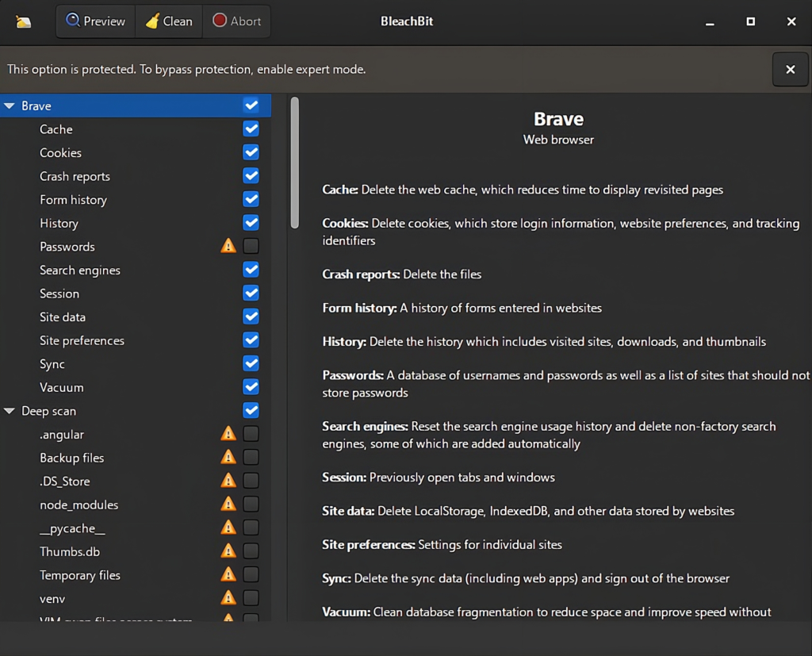
Task: Select the Crash reports tree item
Action: 136,176
